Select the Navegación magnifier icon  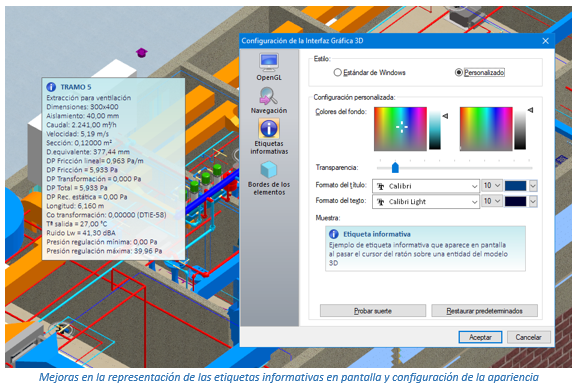click(269, 96)
